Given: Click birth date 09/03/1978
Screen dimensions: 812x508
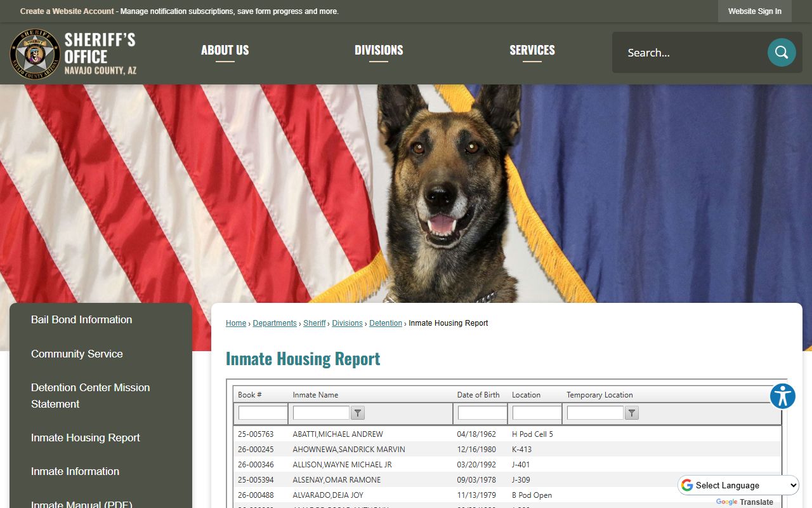Looking at the screenshot, I should tap(476, 480).
